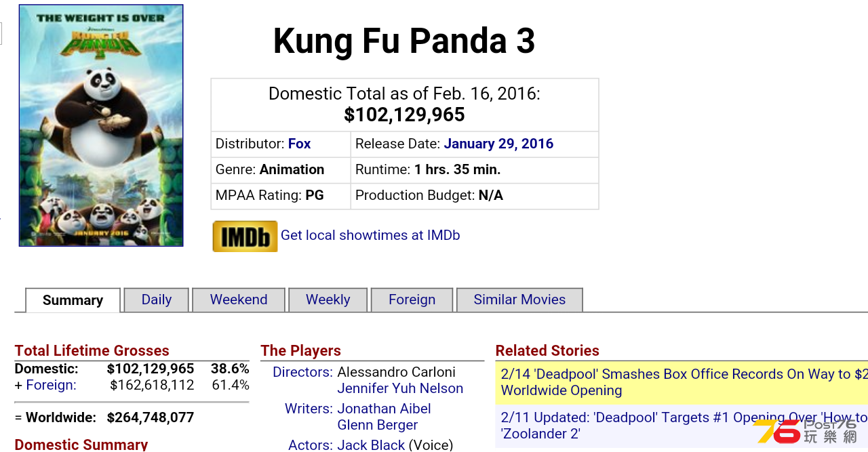The image size is (868, 452).
Task: Click the Post76 watermark logo
Action: click(805, 431)
